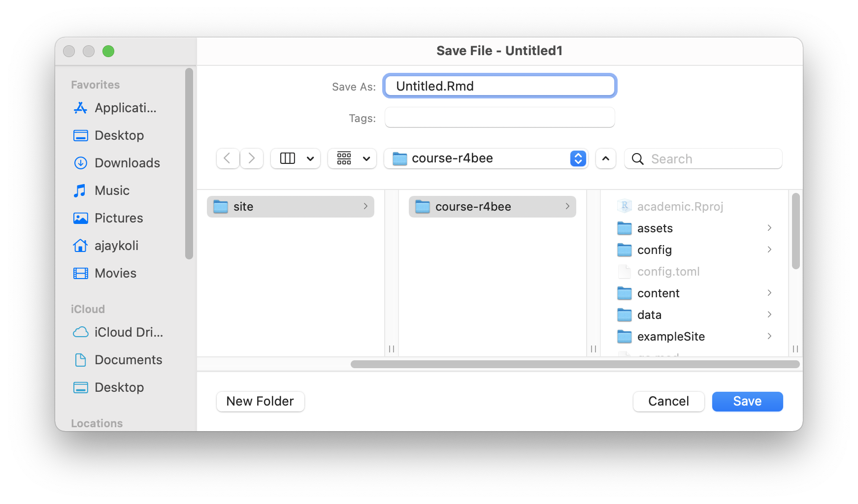Click the folder icon beside exampleSite
Screen dimensions: 858x504
[x=625, y=337]
